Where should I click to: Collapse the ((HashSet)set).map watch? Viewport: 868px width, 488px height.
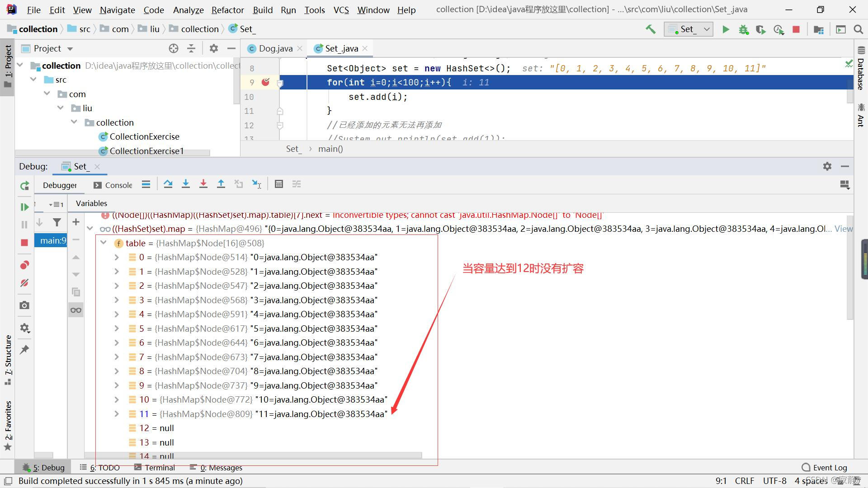pos(90,229)
